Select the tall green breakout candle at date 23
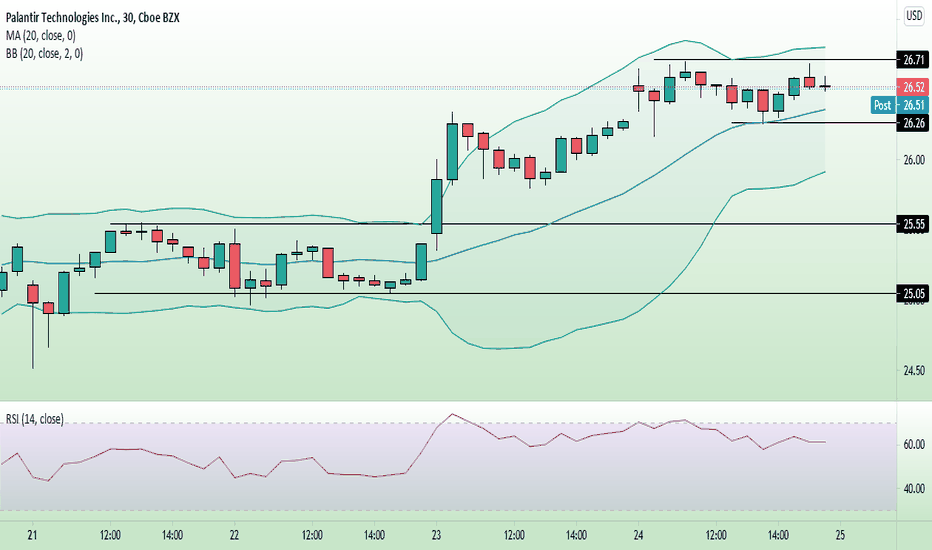The image size is (932, 550). pyautogui.click(x=437, y=205)
